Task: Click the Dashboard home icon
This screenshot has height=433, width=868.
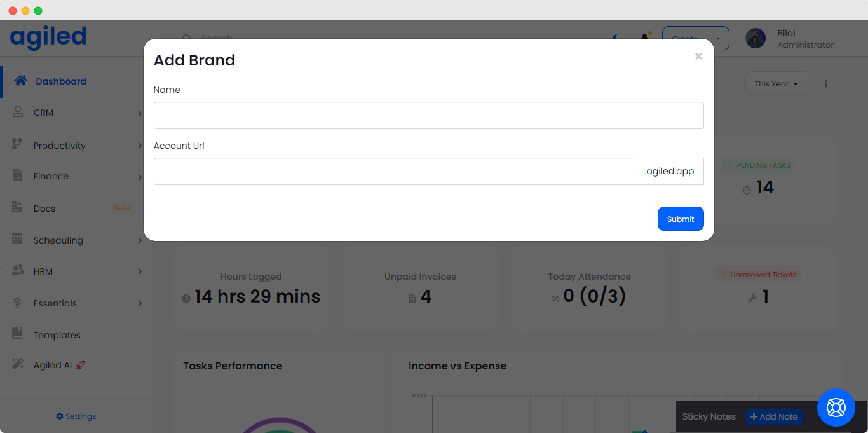Action: [x=20, y=81]
